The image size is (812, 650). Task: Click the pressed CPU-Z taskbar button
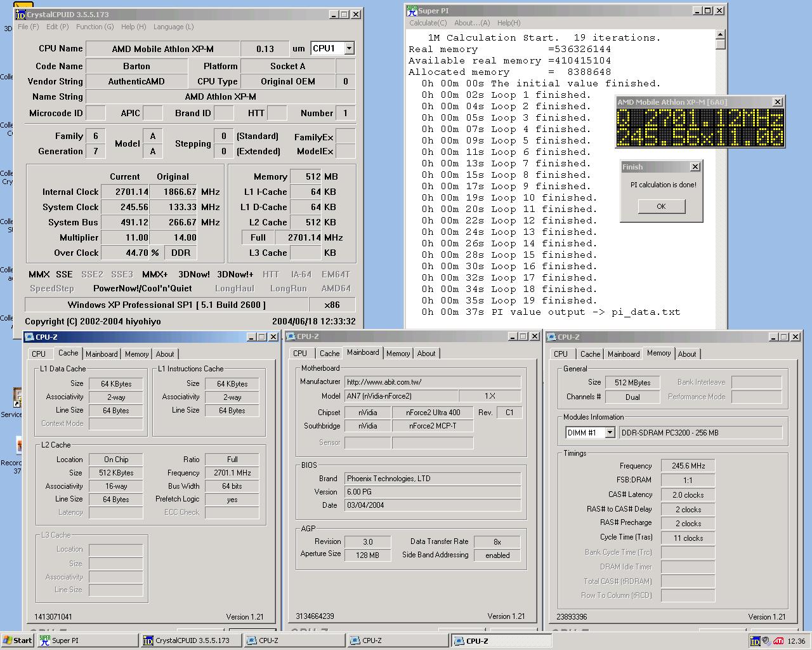501,640
